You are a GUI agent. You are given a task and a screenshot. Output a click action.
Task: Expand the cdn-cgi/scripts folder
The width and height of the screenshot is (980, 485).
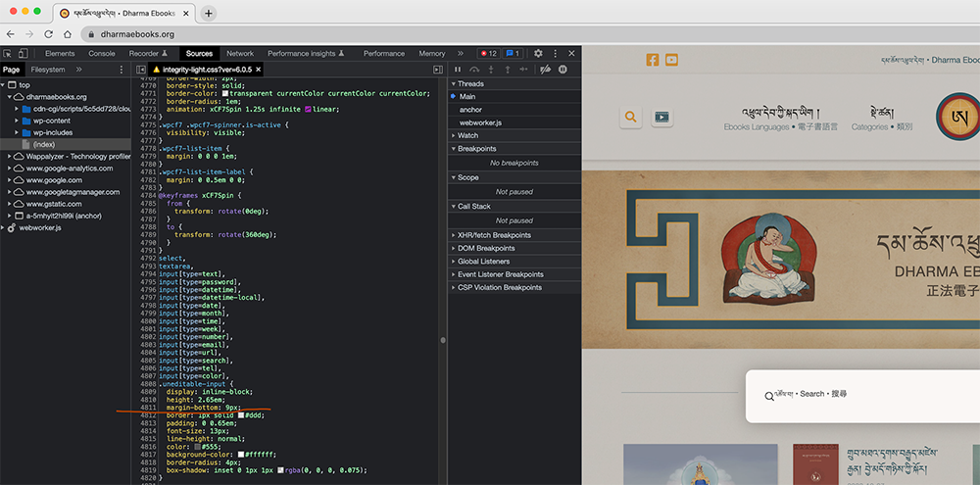[x=17, y=109]
